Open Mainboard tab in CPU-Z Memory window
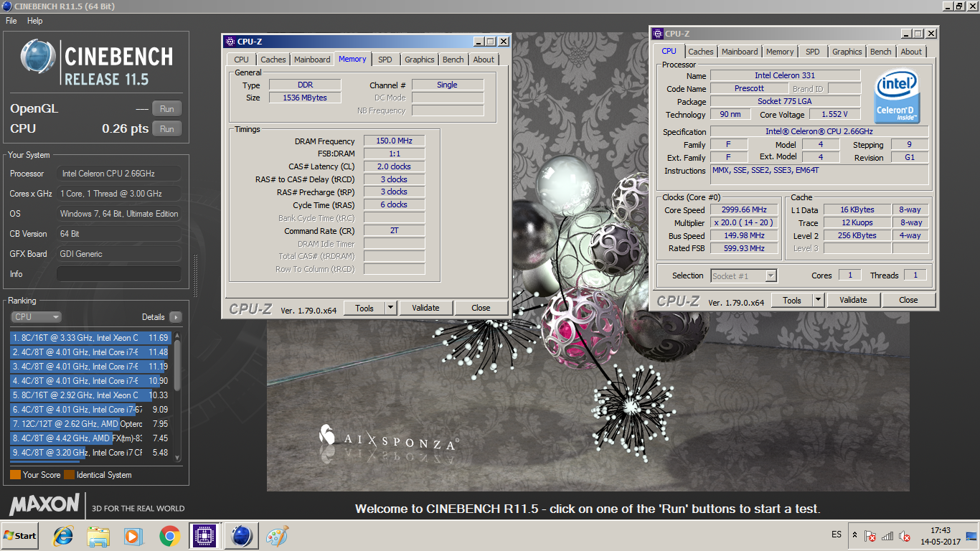This screenshot has width=980, height=551. [x=312, y=60]
